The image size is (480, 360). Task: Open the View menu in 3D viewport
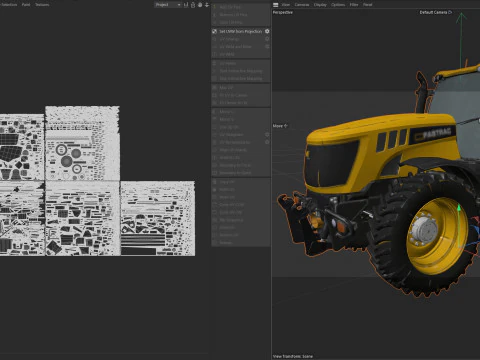coord(286,5)
